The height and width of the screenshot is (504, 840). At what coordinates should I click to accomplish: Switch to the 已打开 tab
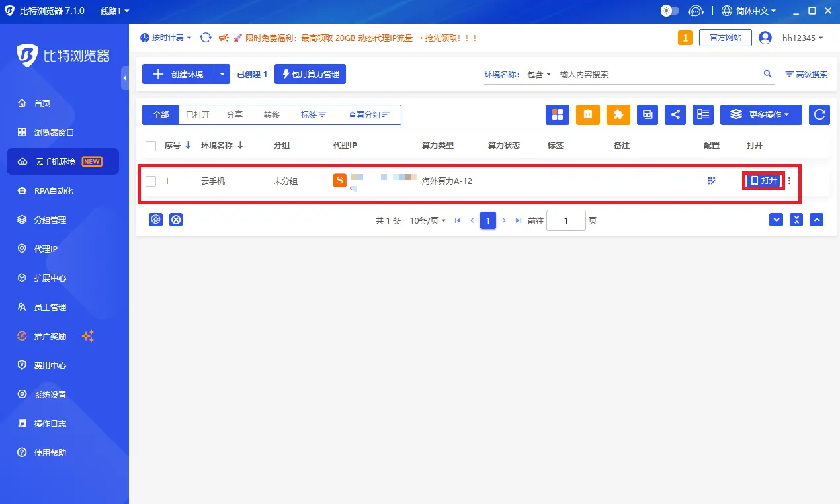coord(197,114)
